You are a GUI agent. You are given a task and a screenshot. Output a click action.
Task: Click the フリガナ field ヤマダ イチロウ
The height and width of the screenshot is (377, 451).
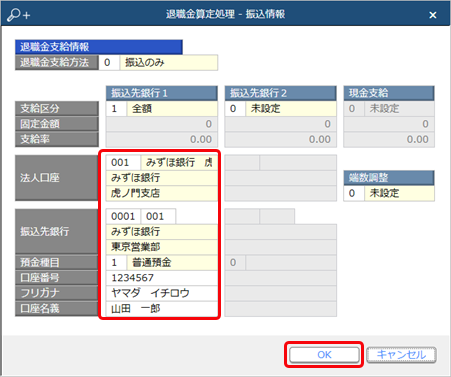[162, 293]
